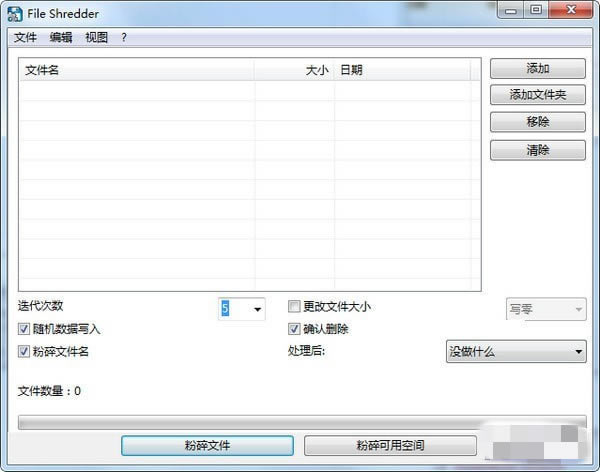Close the File Shredder window

pos(571,10)
